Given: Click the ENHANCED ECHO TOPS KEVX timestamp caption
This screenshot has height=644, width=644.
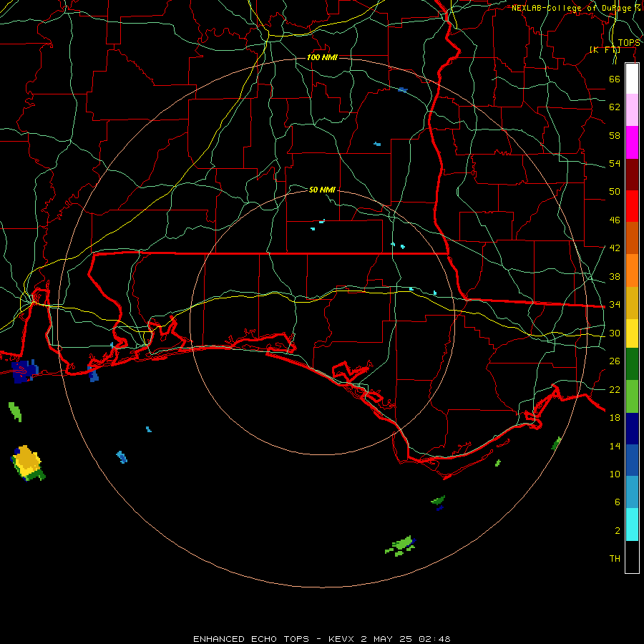Looking at the screenshot, I should pyautogui.click(x=322, y=639).
